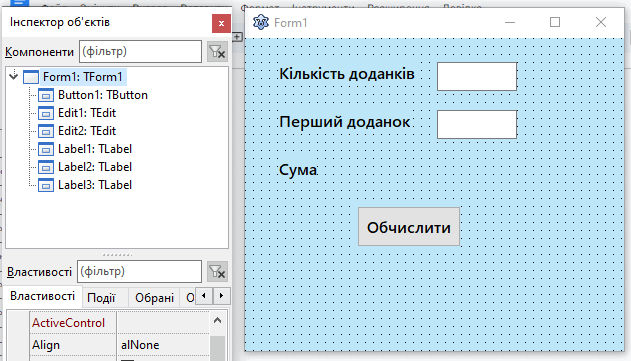This screenshot has width=631, height=361.
Task: Click the Form1 title bar Lazarus icon
Action: coord(260,22)
